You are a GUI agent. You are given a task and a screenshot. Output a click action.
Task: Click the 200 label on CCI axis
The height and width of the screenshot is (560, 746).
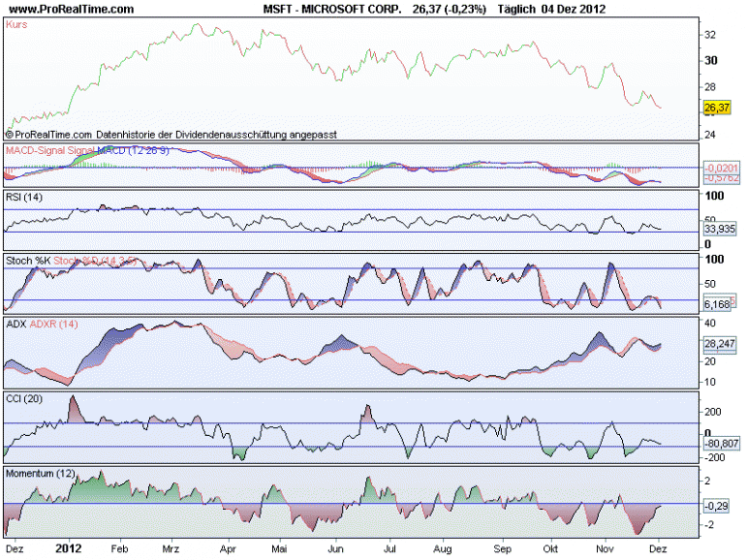712,412
